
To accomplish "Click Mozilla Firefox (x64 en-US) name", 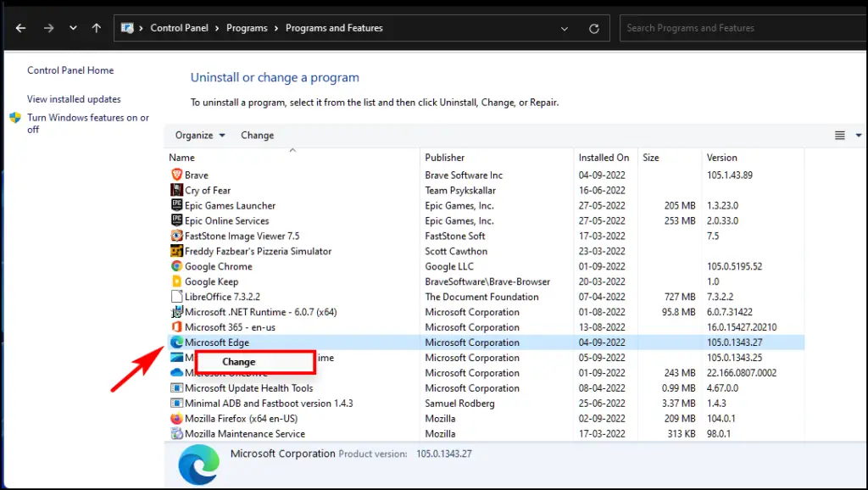I will click(242, 419).
